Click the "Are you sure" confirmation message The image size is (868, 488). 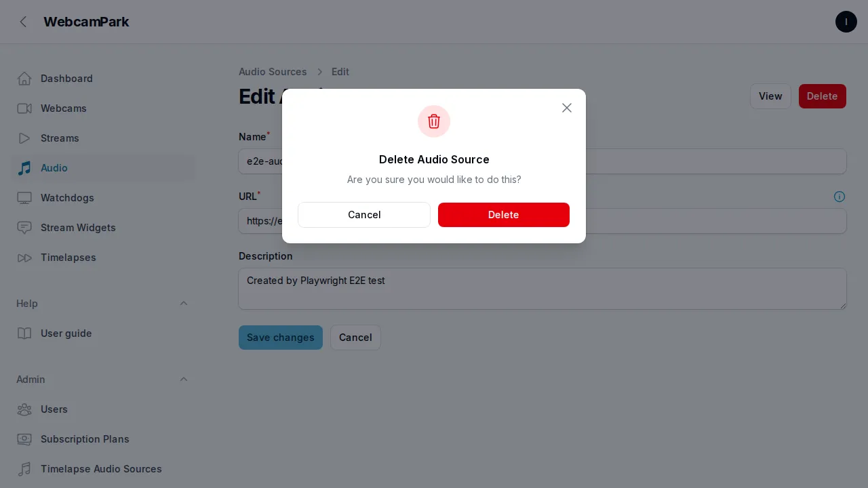434,180
